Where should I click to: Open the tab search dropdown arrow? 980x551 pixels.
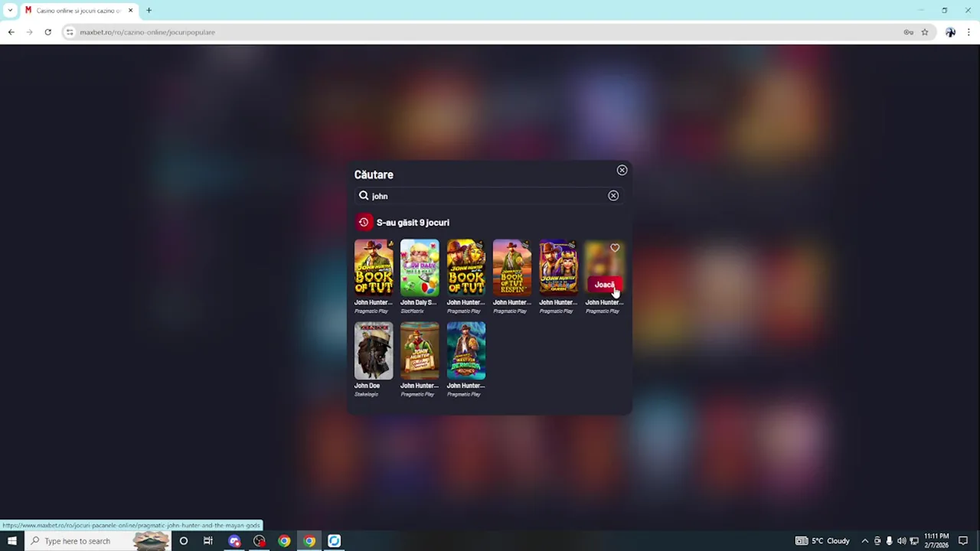[x=10, y=11]
